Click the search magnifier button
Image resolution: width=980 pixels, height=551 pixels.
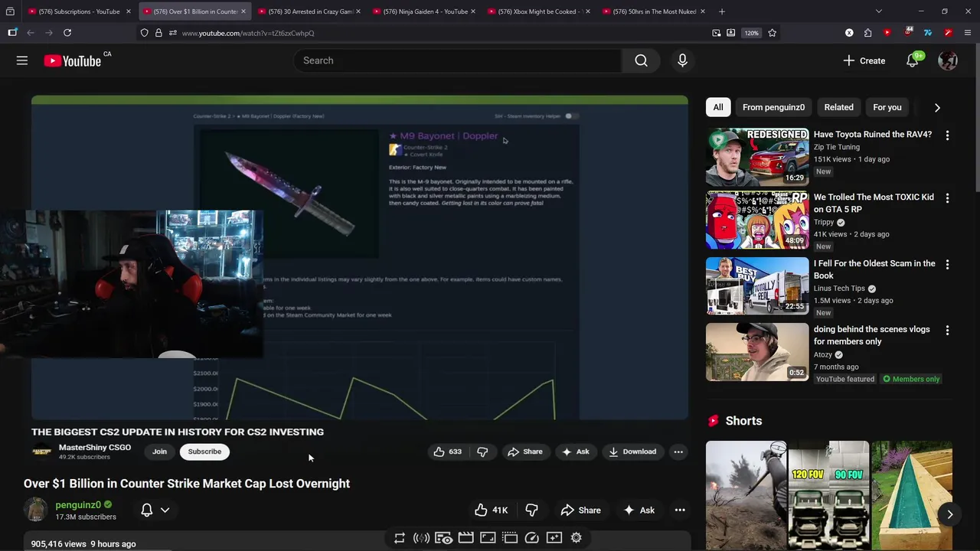641,60
